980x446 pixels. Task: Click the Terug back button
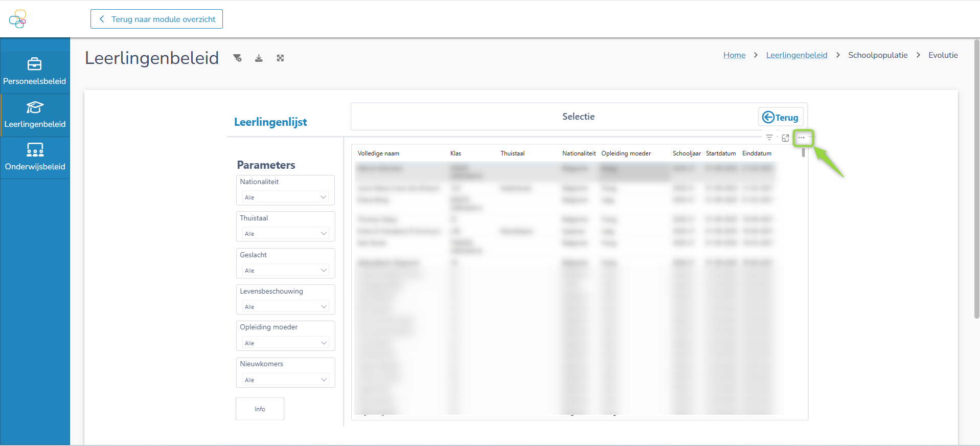[x=780, y=117]
